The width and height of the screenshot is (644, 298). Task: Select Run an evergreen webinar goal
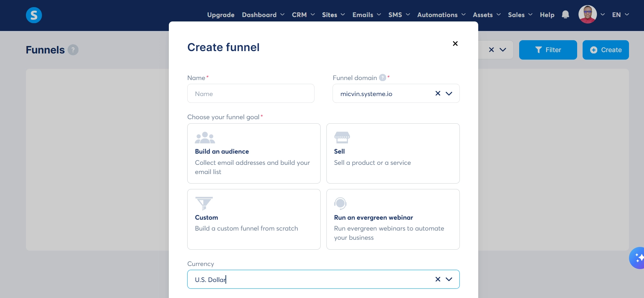(393, 219)
